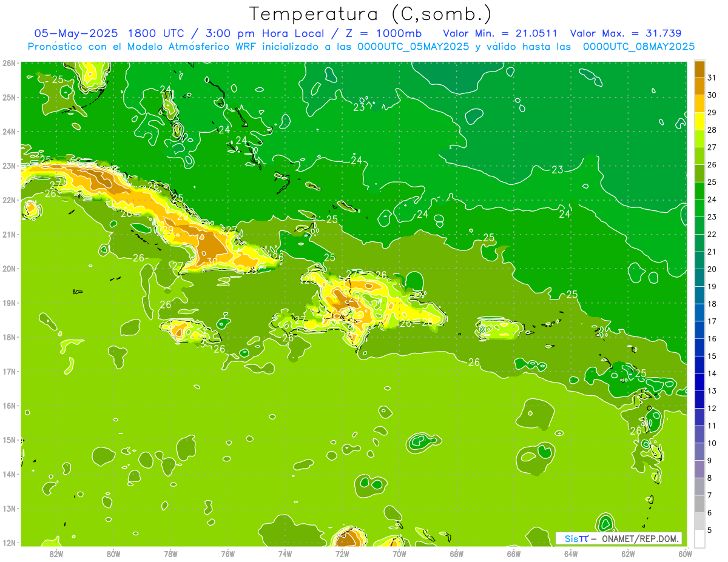Click the latitude axis label "14N"
This screenshot has width=728, height=562.
click(x=9, y=474)
